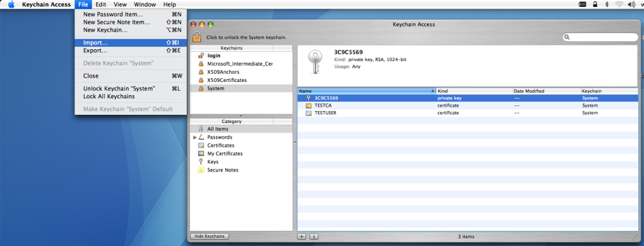Click the Wi-Fi status icon in menu bar

click(x=619, y=4)
